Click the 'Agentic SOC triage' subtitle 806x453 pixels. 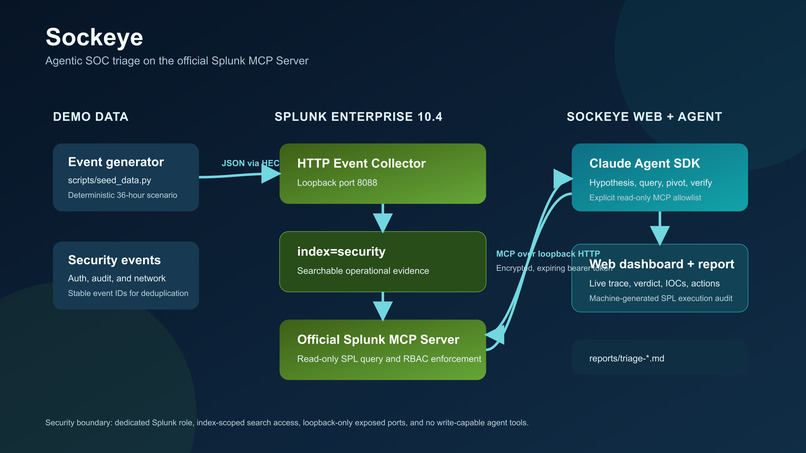point(177,61)
